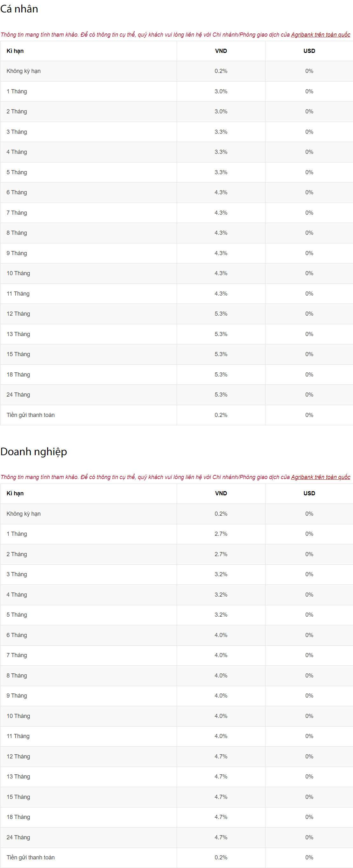Click the VND column header in Cá nhân table
Viewport: 353px width, 868px height.
coord(221,51)
